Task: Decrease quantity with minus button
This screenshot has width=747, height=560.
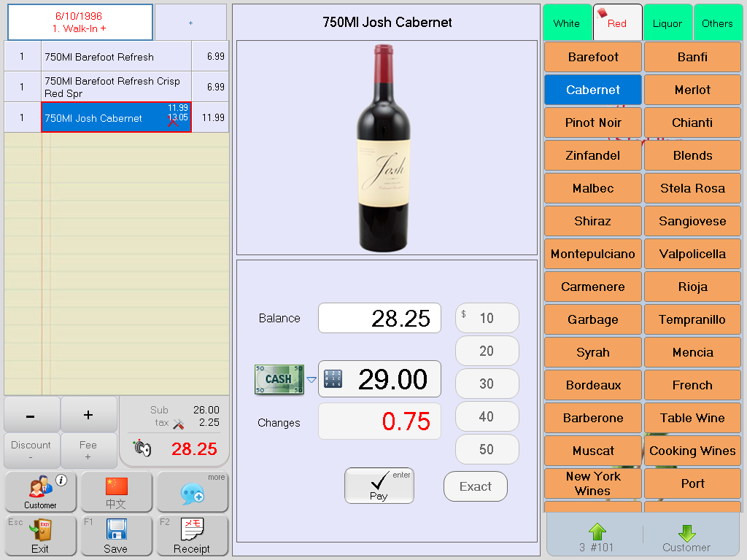Action: [31, 415]
